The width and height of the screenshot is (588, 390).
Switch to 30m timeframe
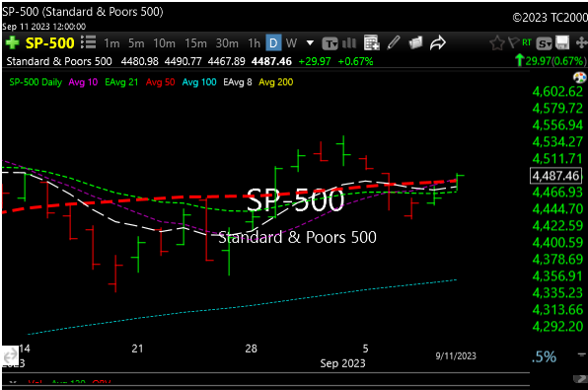point(227,43)
